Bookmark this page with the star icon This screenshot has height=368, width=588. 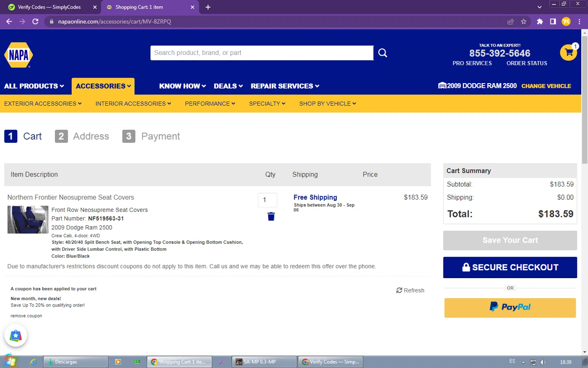coord(524,22)
